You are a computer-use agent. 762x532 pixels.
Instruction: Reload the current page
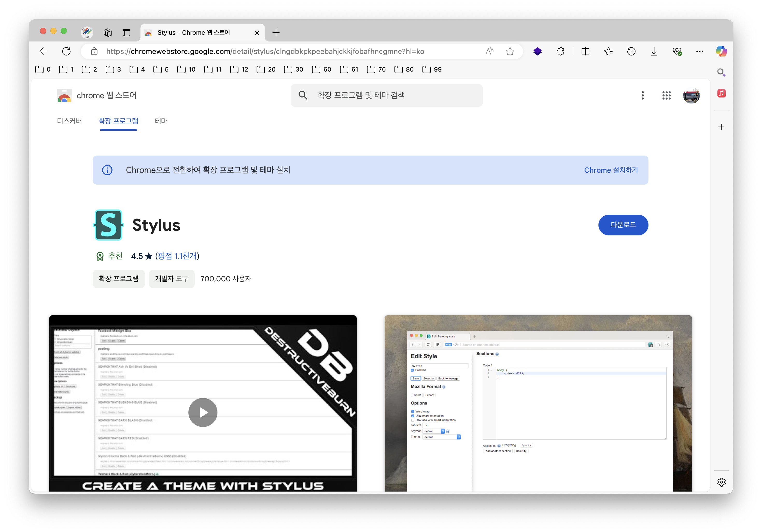pyautogui.click(x=66, y=51)
